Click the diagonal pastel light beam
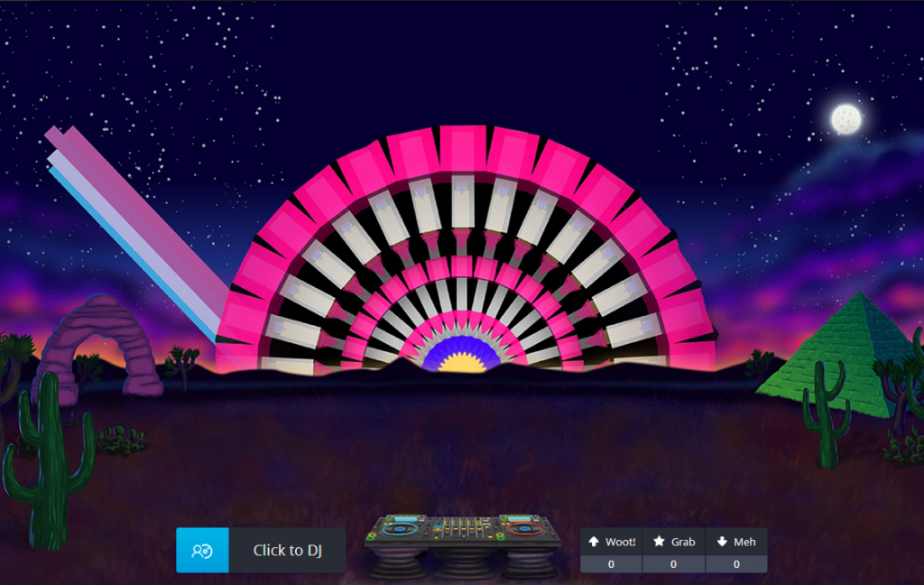Viewport: 924px width, 585px height. tap(135, 226)
